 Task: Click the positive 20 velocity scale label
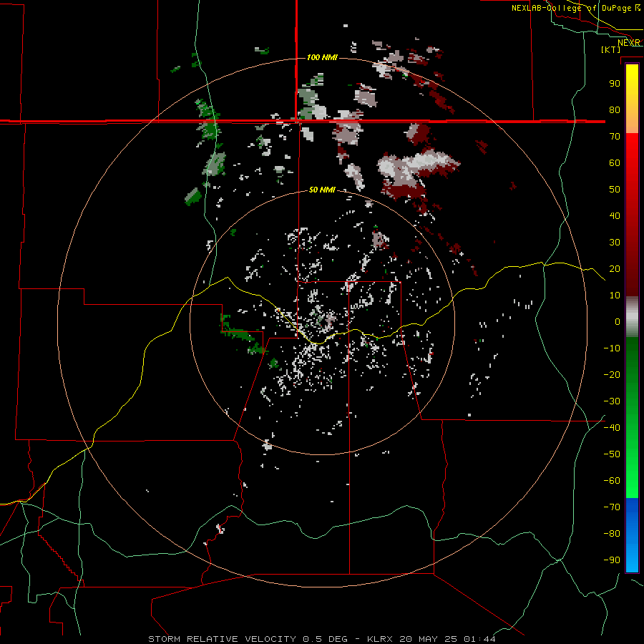click(615, 268)
